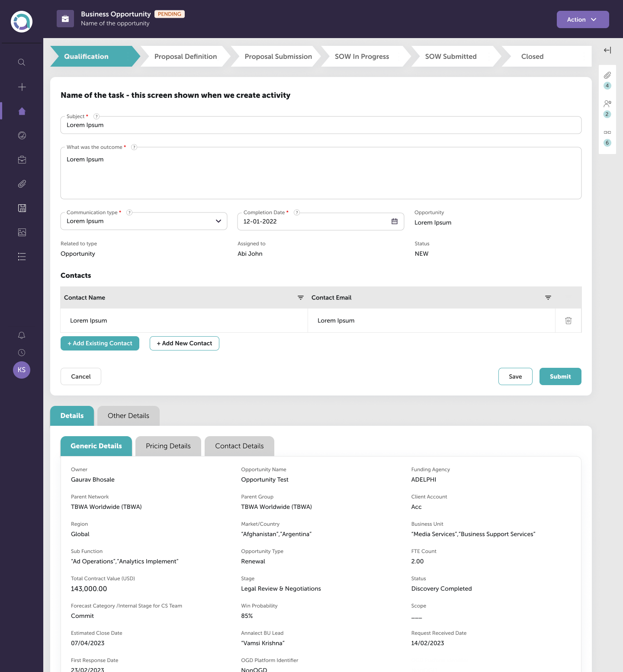The height and width of the screenshot is (672, 623).
Task: Filter the Contact Name column
Action: click(x=300, y=298)
